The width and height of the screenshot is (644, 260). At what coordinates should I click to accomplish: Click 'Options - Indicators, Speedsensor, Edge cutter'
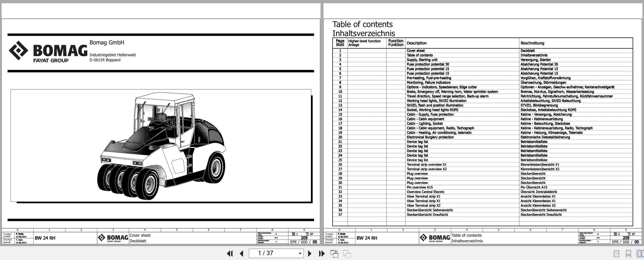coord(442,87)
